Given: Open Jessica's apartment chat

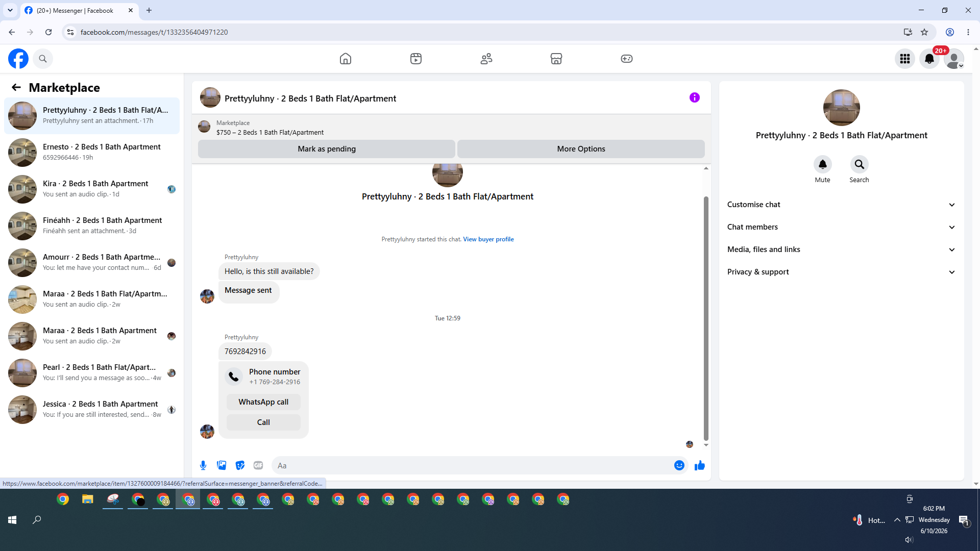Looking at the screenshot, I should (92, 410).
